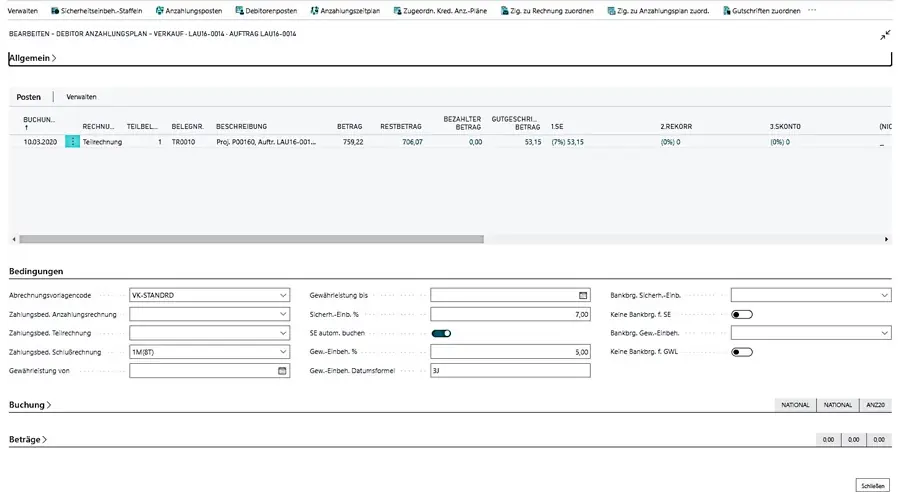
Task: Open Anzahlungsposten toolbar action
Action: [x=189, y=11]
